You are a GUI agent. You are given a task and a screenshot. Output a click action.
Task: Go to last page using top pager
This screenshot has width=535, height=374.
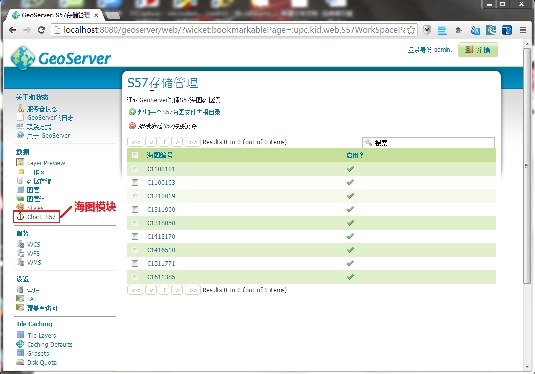point(192,142)
